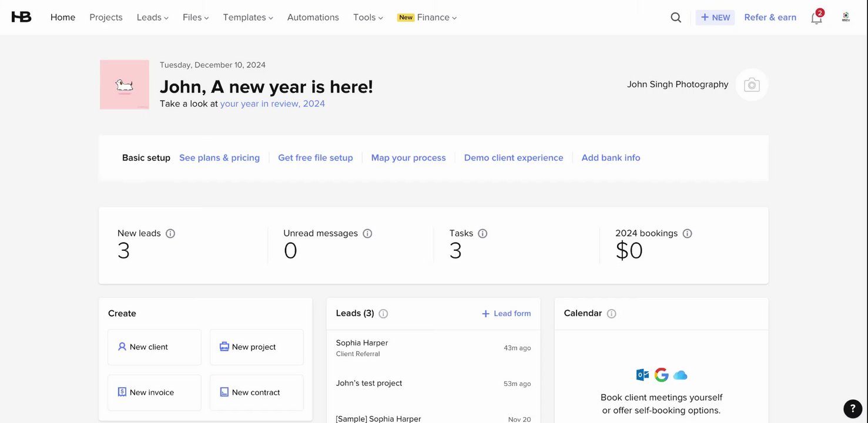Go to the Projects tab
The image size is (868, 423).
(x=106, y=18)
